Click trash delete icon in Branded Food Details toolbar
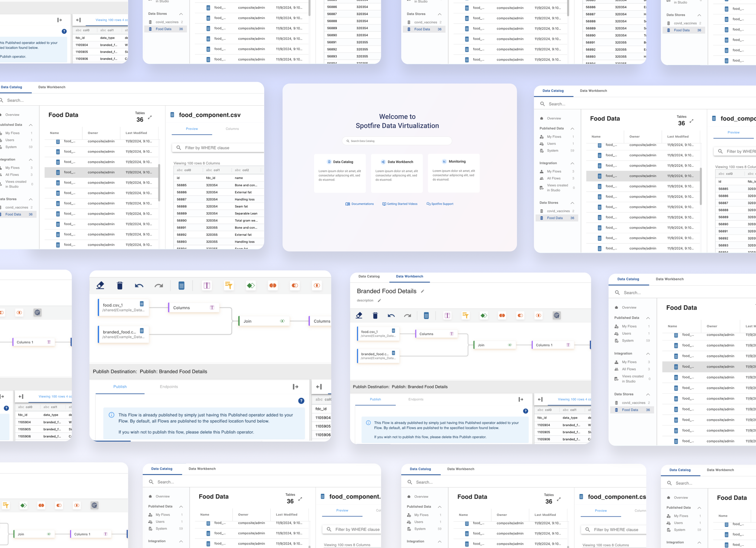Image resolution: width=756 pixels, height=548 pixels. click(x=375, y=315)
